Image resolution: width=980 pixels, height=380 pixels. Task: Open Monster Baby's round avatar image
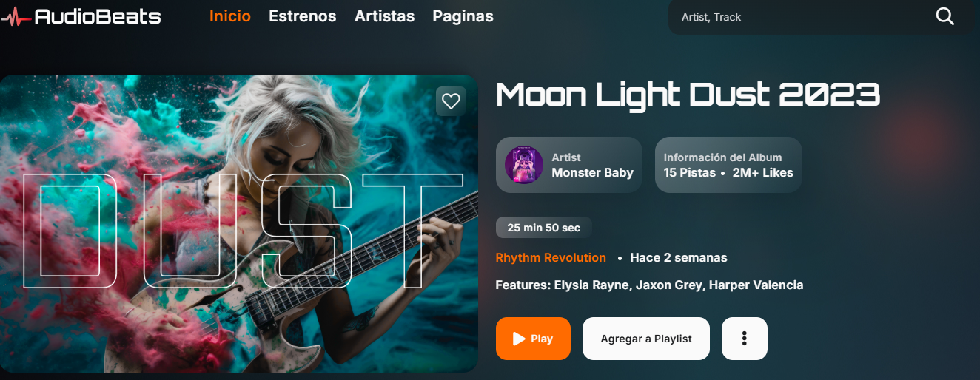(524, 165)
